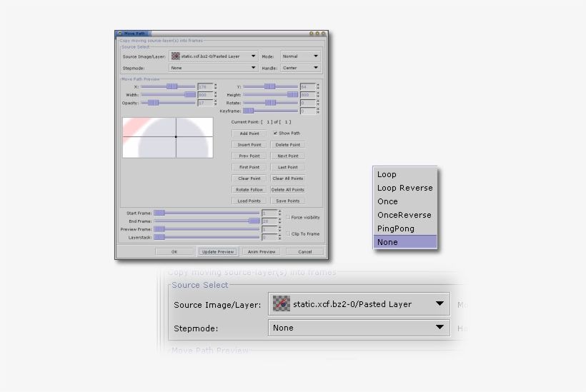The height and width of the screenshot is (392, 586).
Task: Select Once in the stepmode menu
Action: pyautogui.click(x=405, y=201)
